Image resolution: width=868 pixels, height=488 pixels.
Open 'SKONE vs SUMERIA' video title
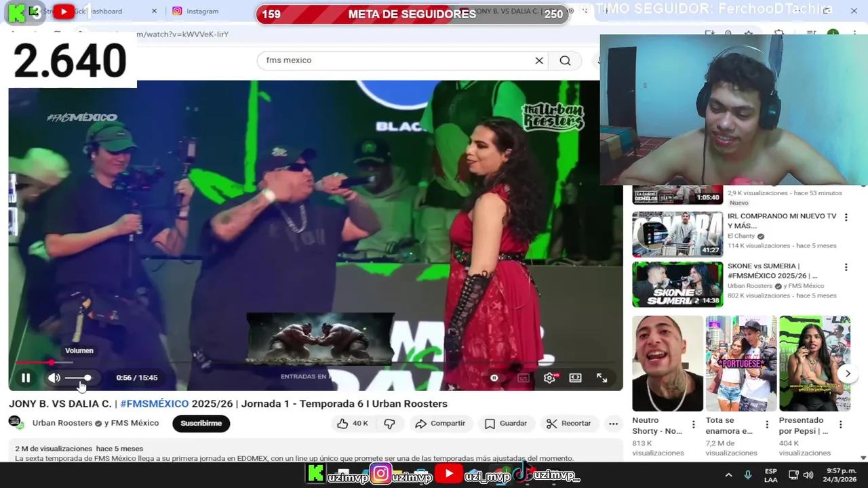pyautogui.click(x=772, y=271)
